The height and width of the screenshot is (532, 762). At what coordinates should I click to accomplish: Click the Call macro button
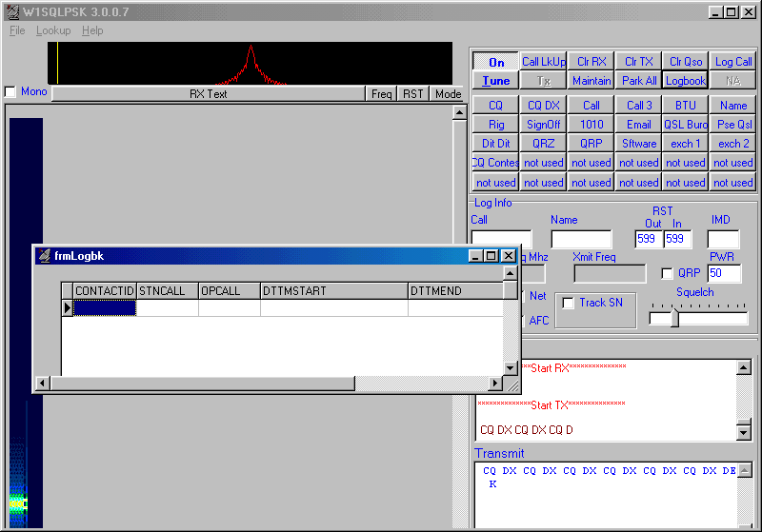tap(591, 106)
